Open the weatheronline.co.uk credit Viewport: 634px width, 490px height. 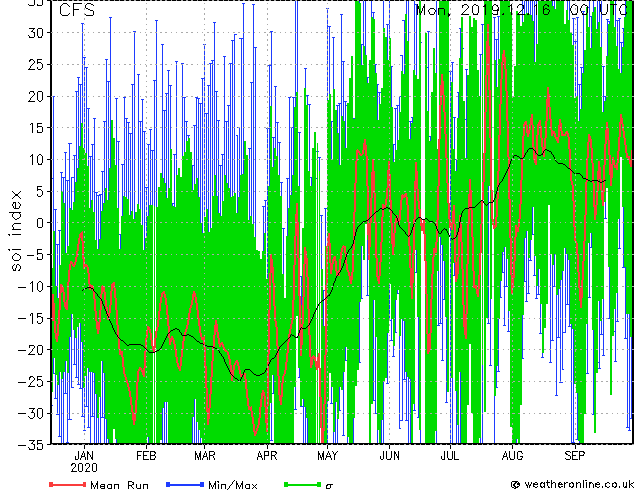[572, 484]
